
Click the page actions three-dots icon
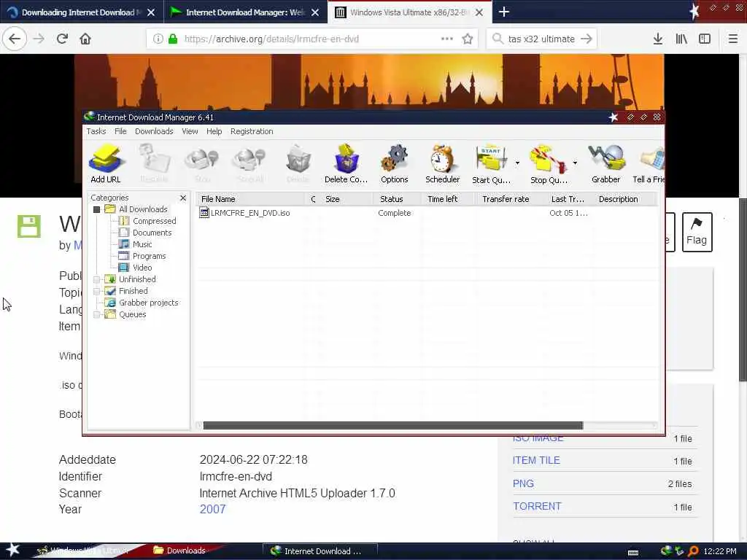[x=447, y=39]
